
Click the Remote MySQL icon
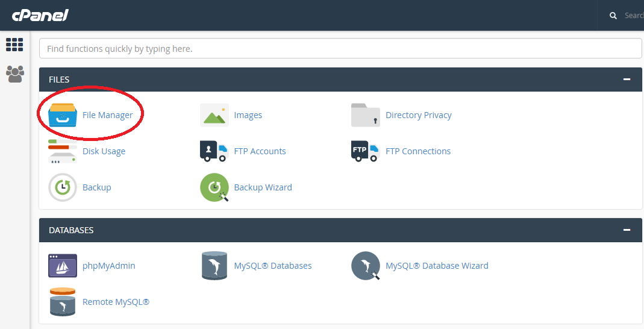(x=63, y=302)
